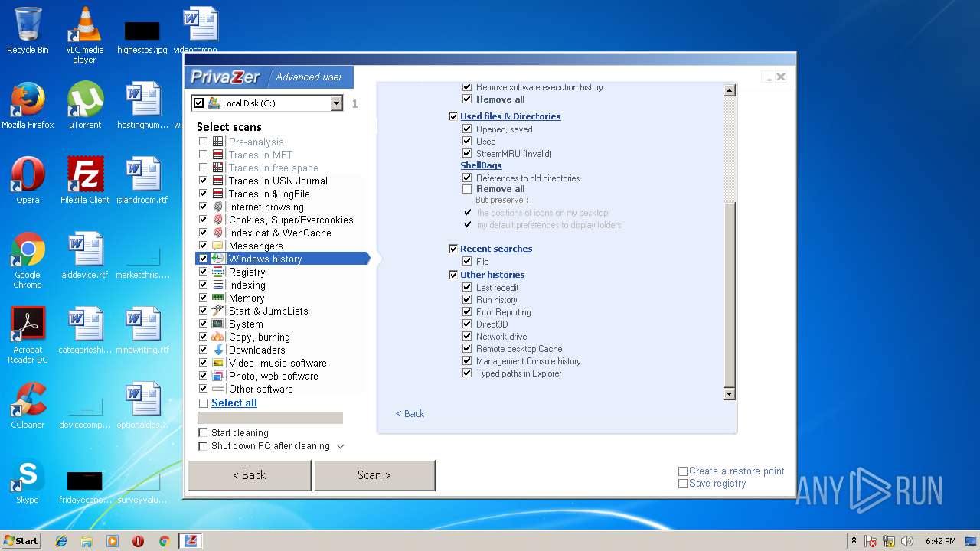
Task: Click < Back link in options panel
Action: pyautogui.click(x=410, y=413)
